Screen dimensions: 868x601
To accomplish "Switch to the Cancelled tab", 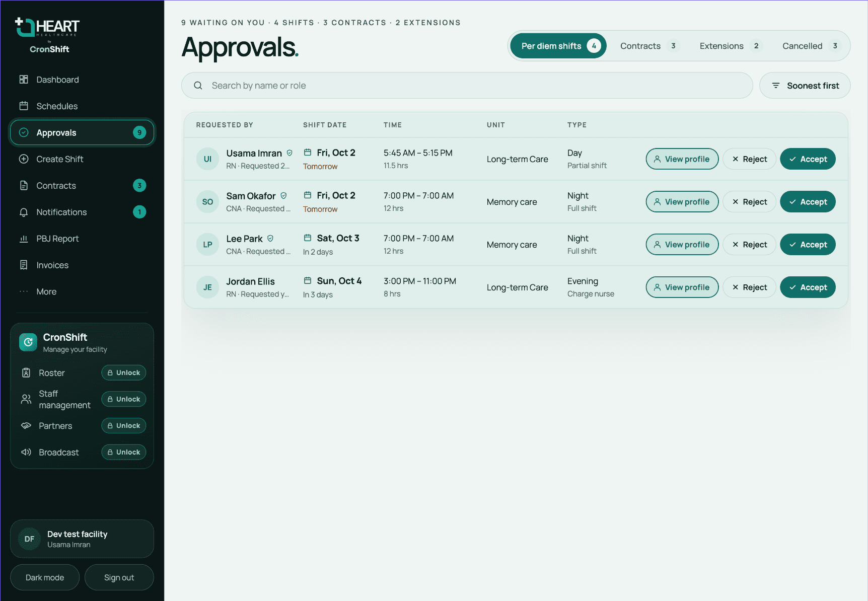I will [x=811, y=46].
